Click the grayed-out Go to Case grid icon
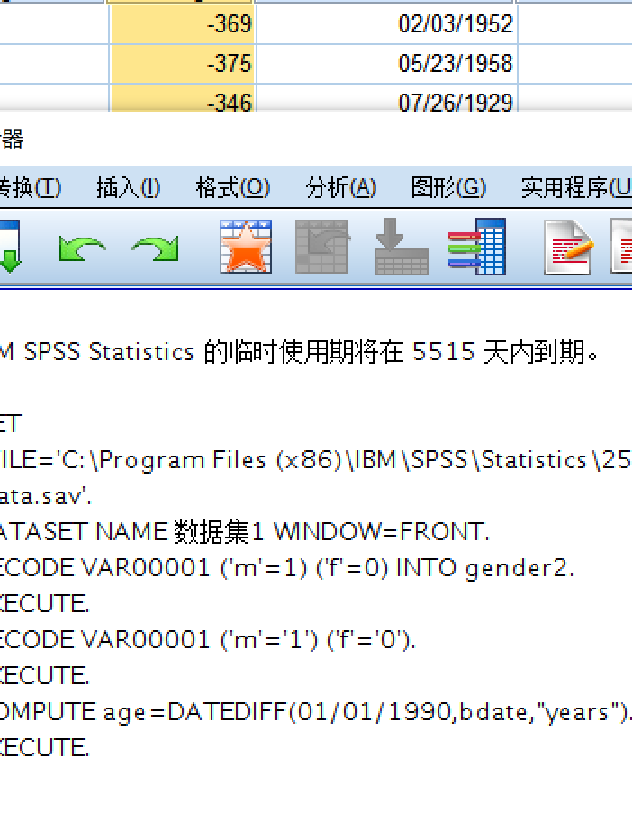The height and width of the screenshot is (840, 632). click(x=322, y=247)
